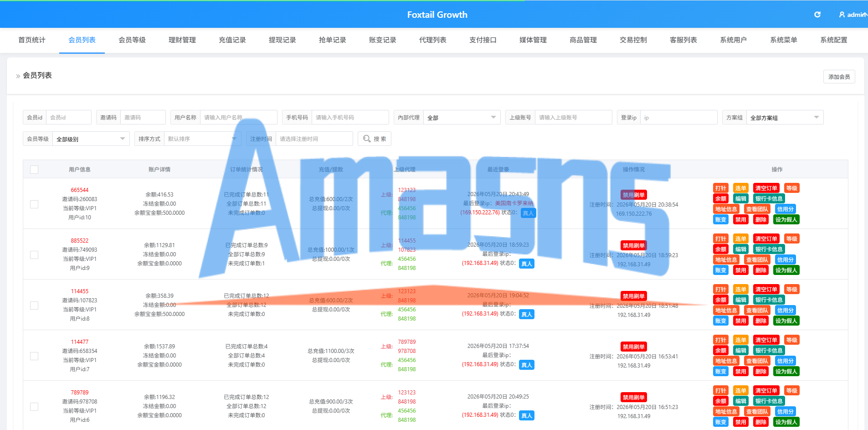Check the row for user 665544

[34, 204]
